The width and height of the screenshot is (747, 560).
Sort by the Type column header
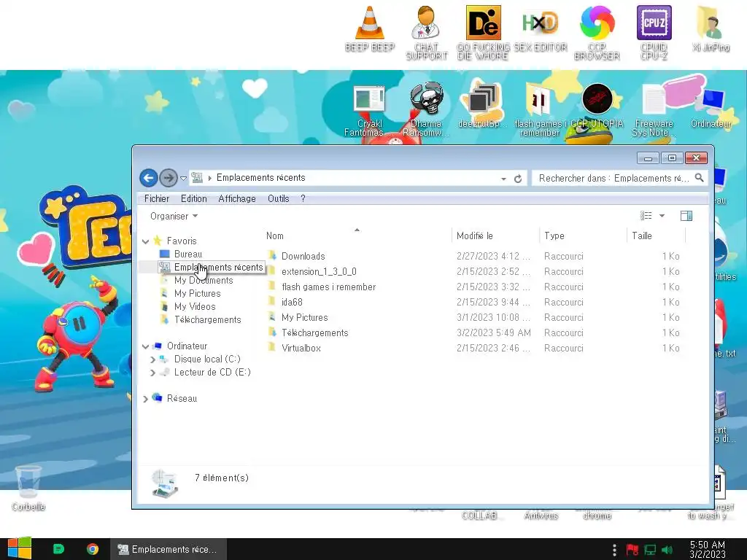coord(584,236)
